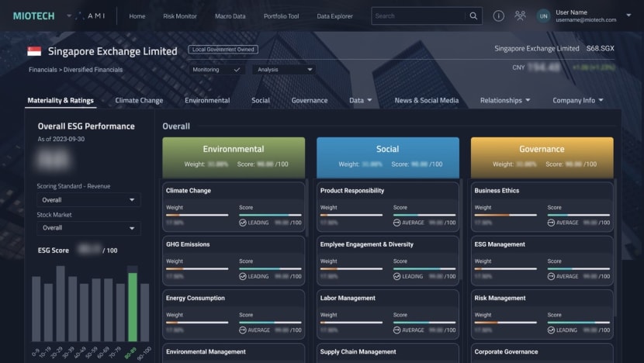Image resolution: width=644 pixels, height=363 pixels.
Task: Click the As of 2023-09-30 date
Action: (x=61, y=139)
